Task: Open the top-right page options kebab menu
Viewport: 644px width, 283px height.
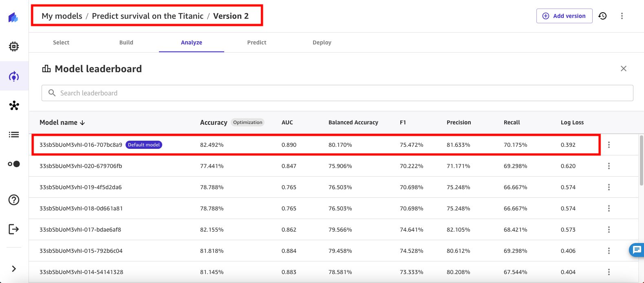Action: point(622,16)
